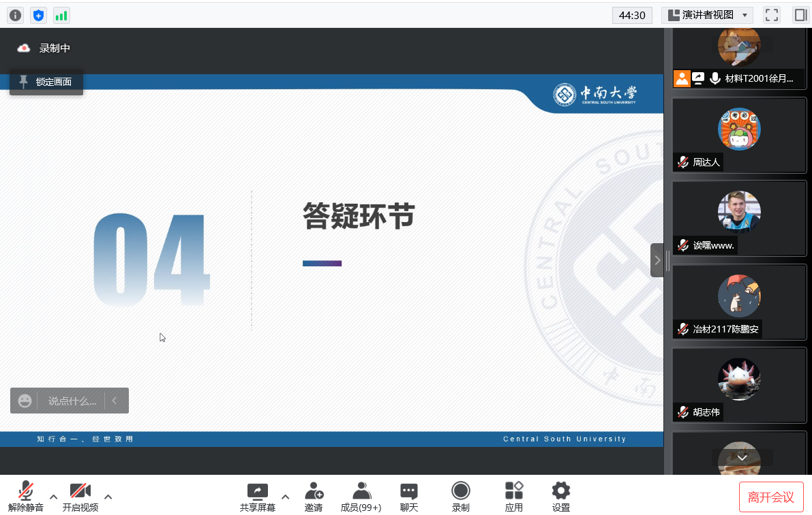Click 锁定画面 pin button
This screenshot has width=812, height=515.
tap(46, 82)
